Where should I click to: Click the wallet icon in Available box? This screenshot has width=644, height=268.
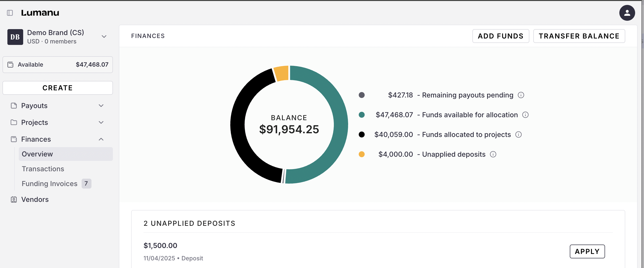[x=11, y=65]
